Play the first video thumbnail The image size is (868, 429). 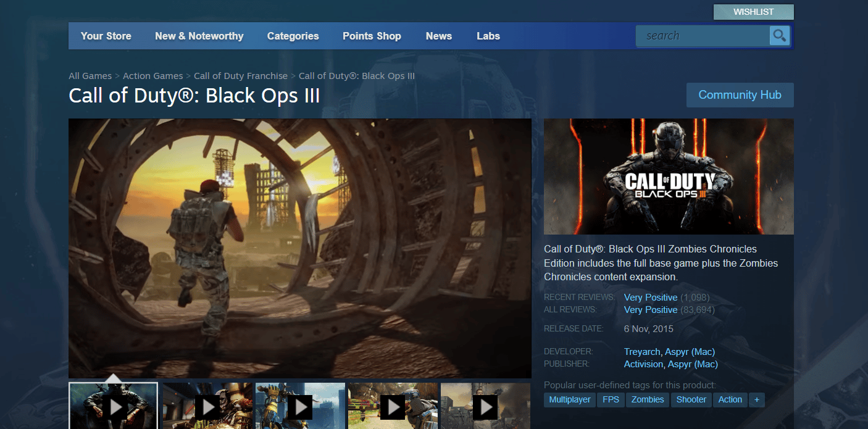pos(114,406)
